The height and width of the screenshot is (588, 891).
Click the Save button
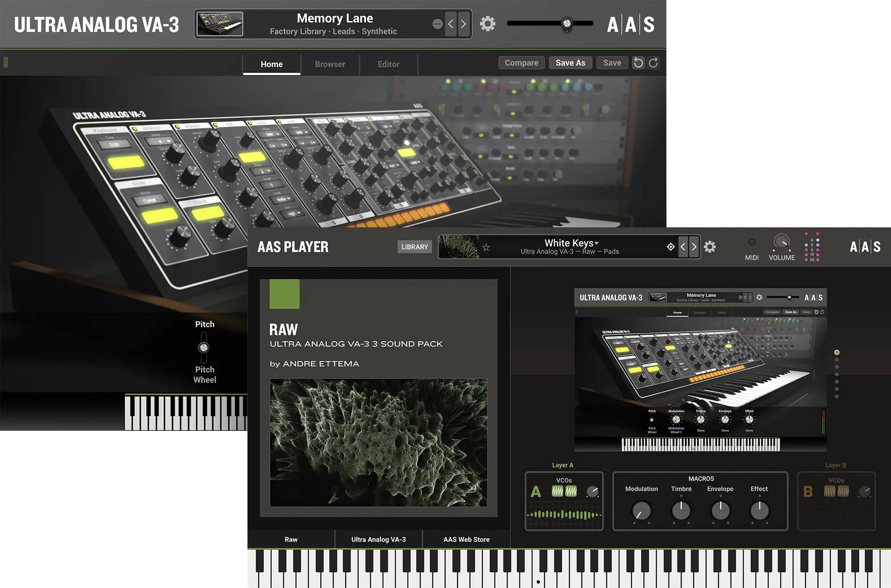612,63
